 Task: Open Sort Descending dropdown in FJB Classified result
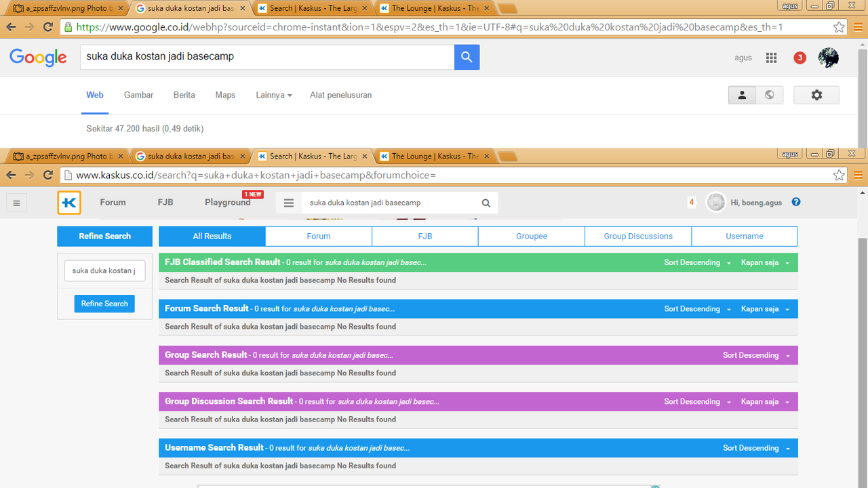(698, 262)
